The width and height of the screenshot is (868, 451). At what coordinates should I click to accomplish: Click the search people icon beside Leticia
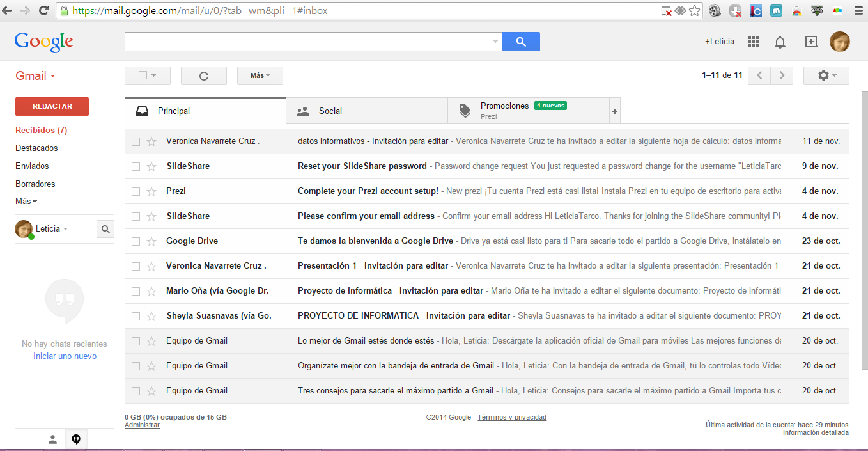tap(105, 228)
